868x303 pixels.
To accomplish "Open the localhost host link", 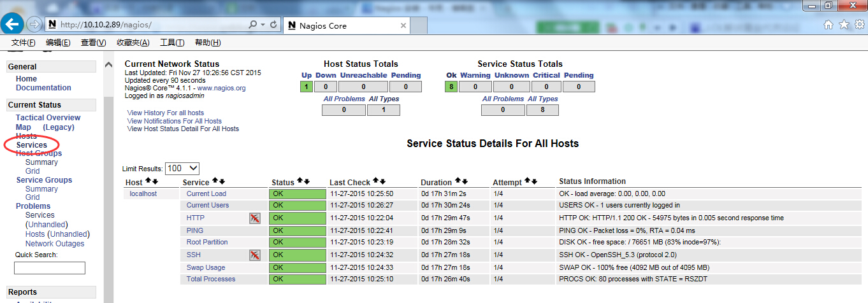I will pos(143,194).
